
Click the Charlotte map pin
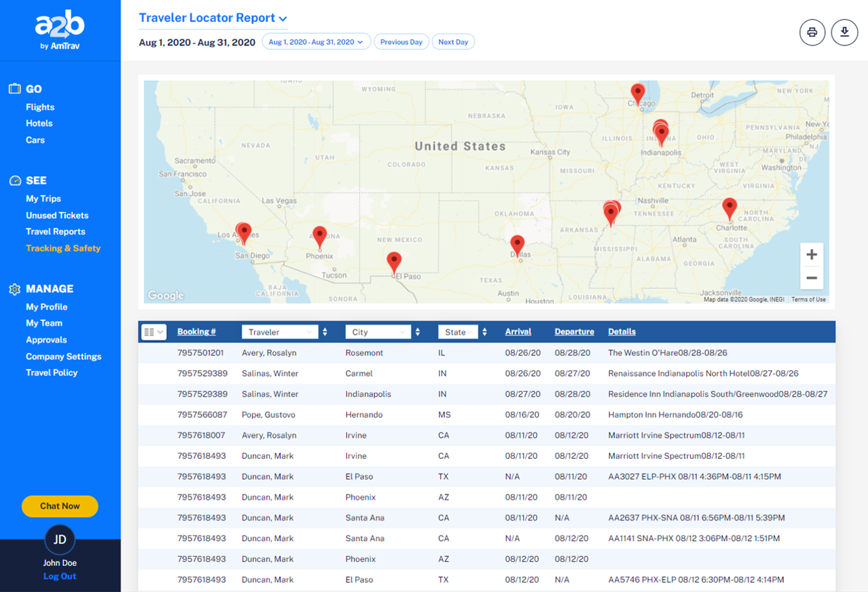coord(729,208)
